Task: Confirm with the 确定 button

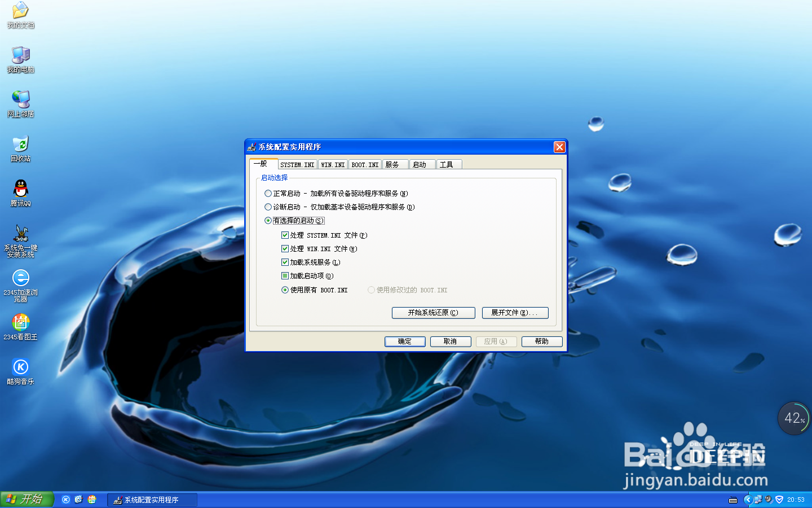Action: click(x=405, y=341)
